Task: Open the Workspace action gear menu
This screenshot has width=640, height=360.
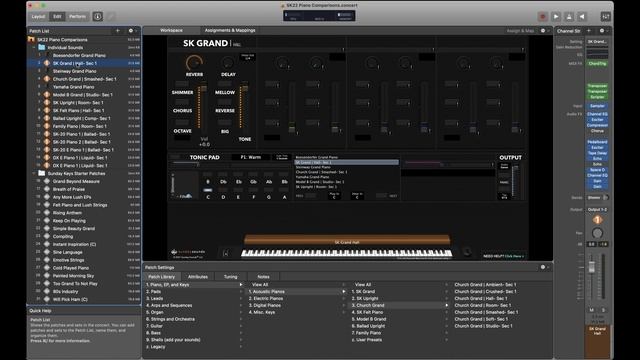Action: click(543, 31)
